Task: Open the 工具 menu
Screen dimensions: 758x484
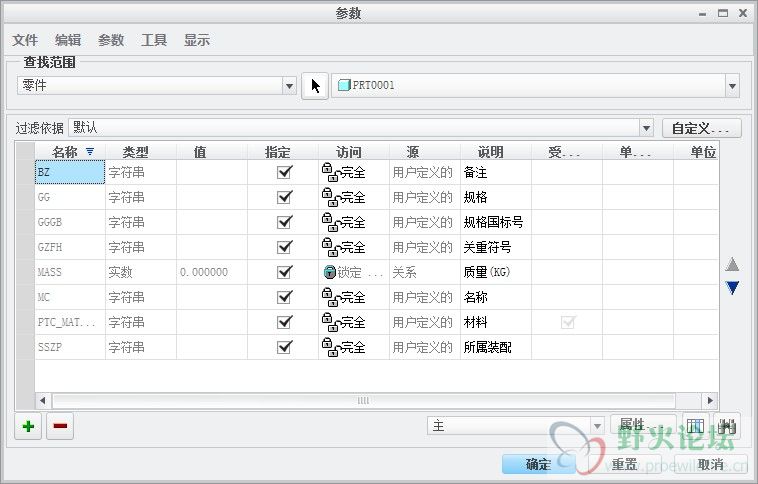Action: coord(154,40)
